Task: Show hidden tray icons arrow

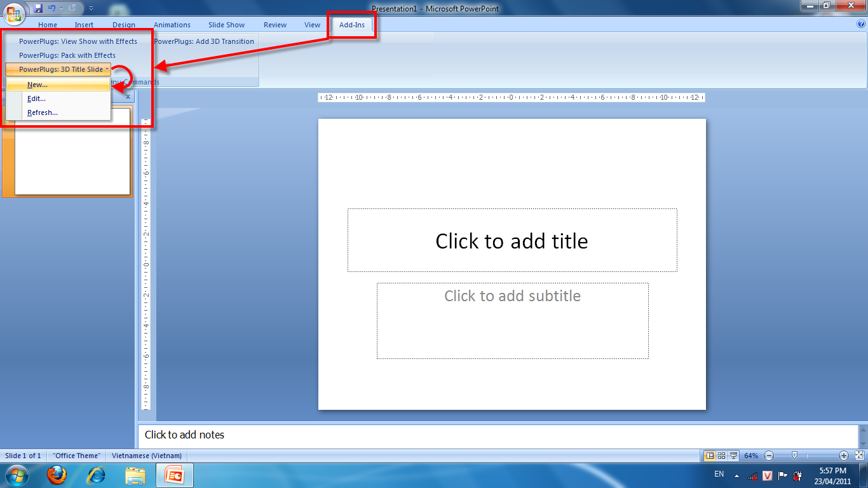Action: [x=737, y=475]
